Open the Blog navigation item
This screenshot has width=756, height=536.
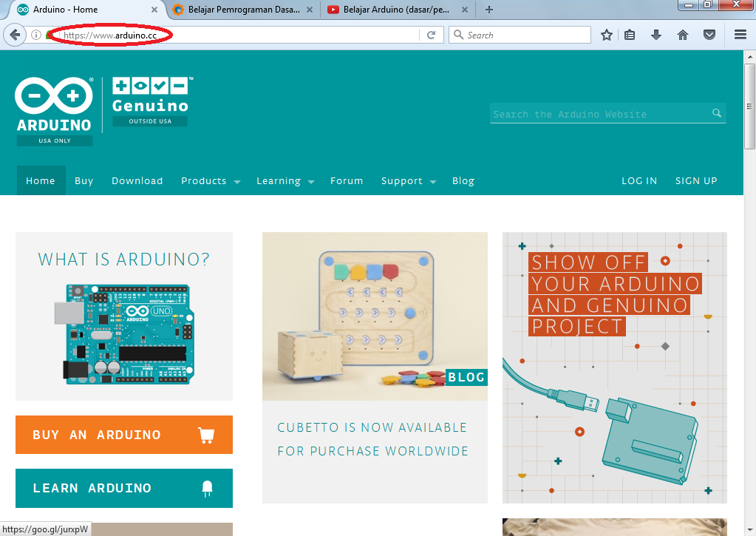tap(463, 180)
